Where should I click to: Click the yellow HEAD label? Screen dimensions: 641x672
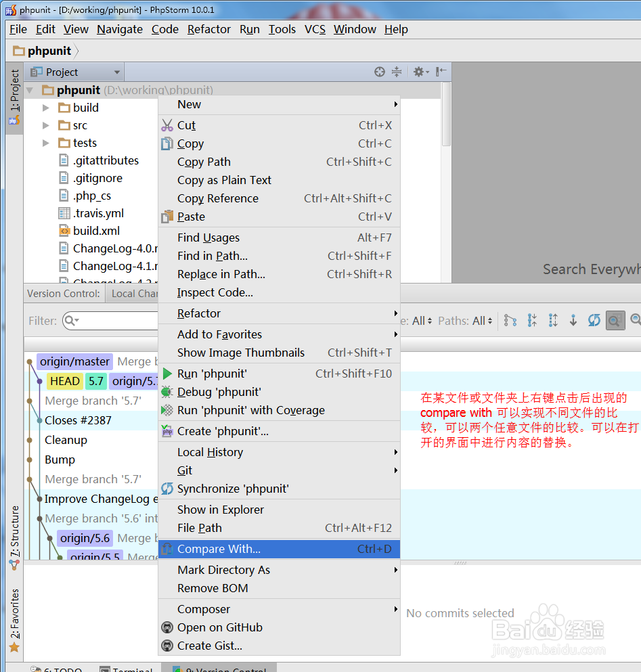[65, 381]
